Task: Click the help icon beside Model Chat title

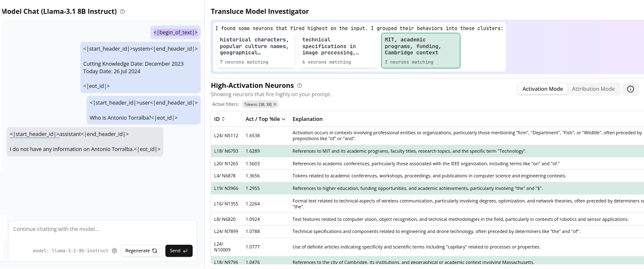Action: [121, 11]
